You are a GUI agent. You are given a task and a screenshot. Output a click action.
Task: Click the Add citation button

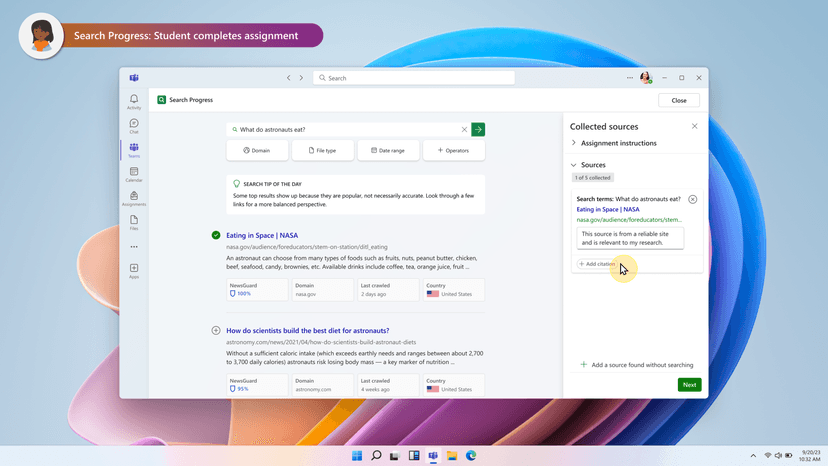click(x=597, y=264)
